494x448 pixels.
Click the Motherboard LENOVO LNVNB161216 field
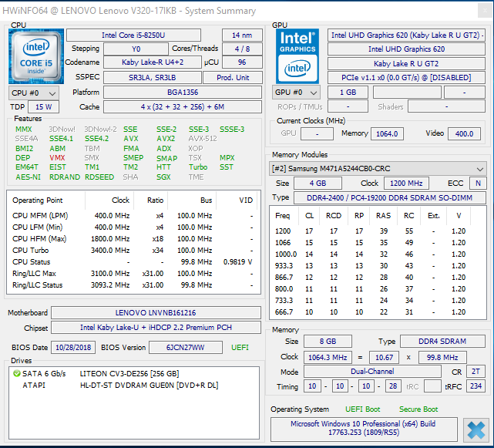click(x=156, y=313)
